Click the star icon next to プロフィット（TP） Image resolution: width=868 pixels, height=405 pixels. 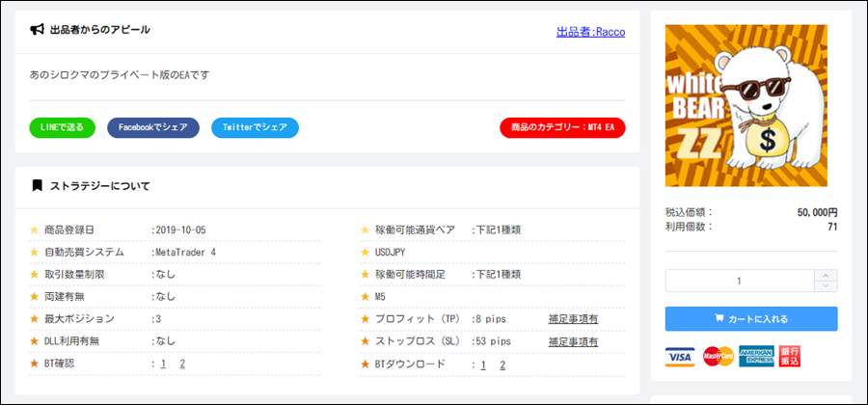[x=365, y=318]
